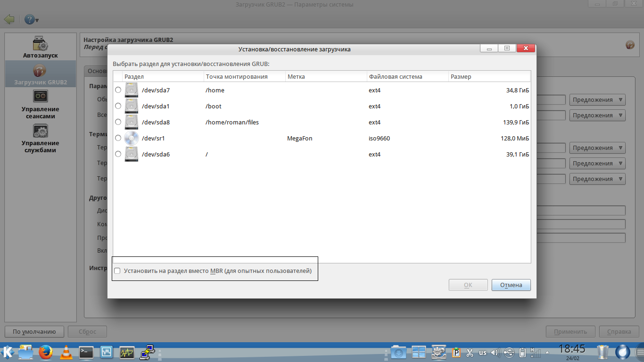
Task: Select the /dev/sda7 radio button
Action: [x=118, y=90]
